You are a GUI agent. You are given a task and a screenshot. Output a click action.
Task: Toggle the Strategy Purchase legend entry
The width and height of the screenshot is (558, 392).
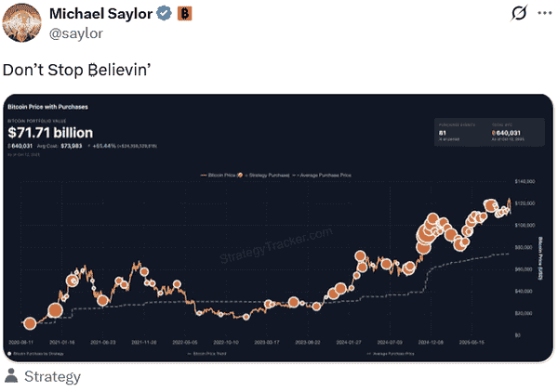coord(272,176)
